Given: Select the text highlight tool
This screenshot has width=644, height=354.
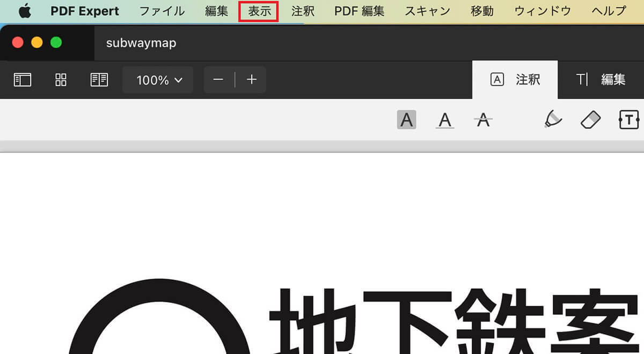Looking at the screenshot, I should (407, 119).
